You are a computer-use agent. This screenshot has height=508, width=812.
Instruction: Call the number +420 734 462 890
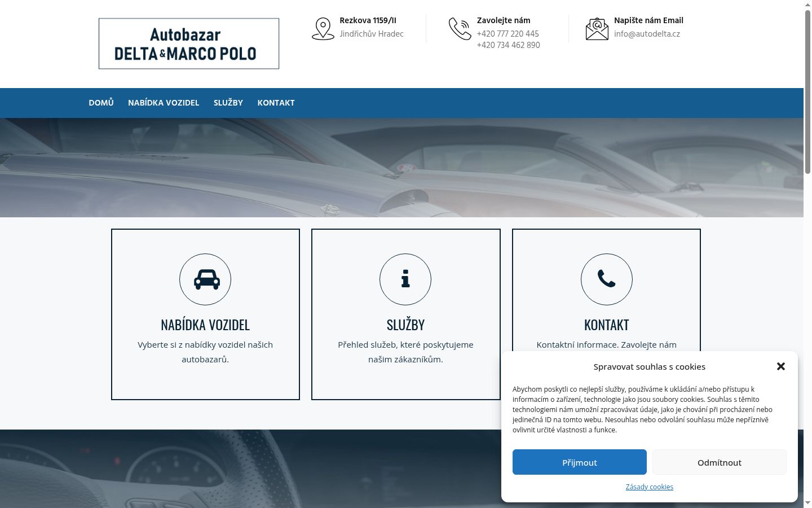click(509, 45)
